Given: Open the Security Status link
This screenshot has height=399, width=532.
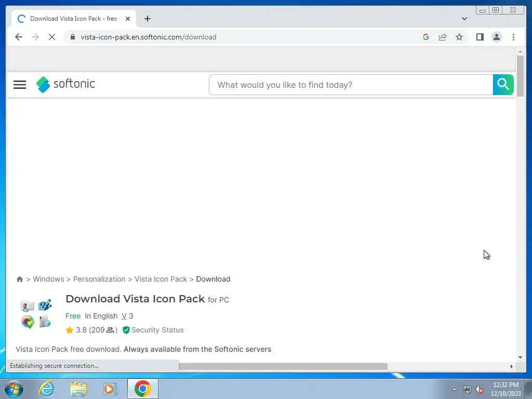Looking at the screenshot, I should click(x=157, y=330).
